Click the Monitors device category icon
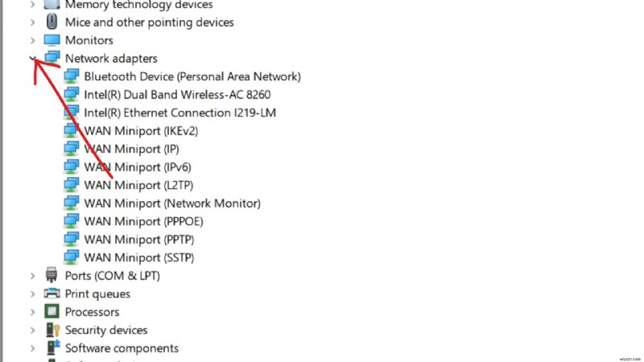 click(52, 40)
